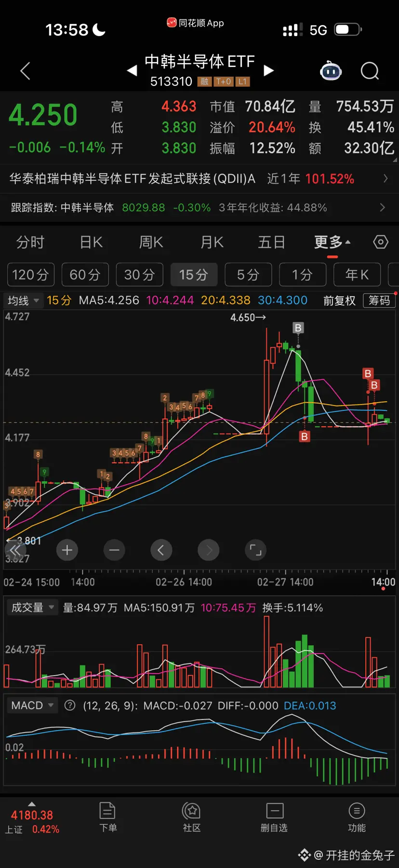Viewport: 399px width, 868px height.
Task: Tap the 换手:5.114% label
Action: click(x=293, y=608)
